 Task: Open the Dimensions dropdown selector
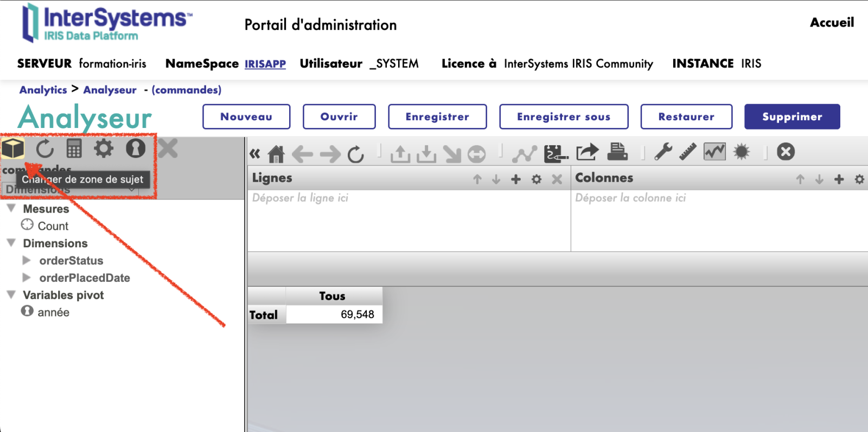[69, 190]
